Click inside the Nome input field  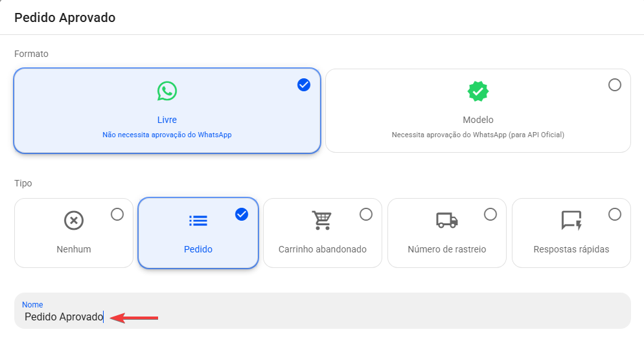click(323, 311)
